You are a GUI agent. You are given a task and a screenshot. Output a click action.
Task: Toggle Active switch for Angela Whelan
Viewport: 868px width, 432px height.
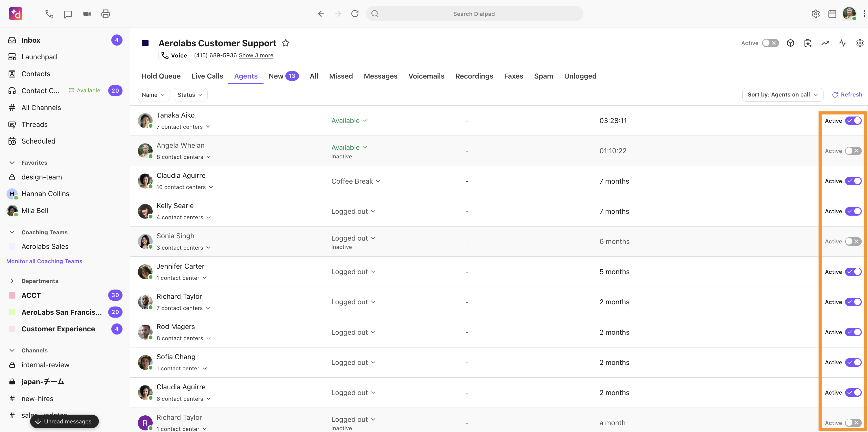point(853,151)
